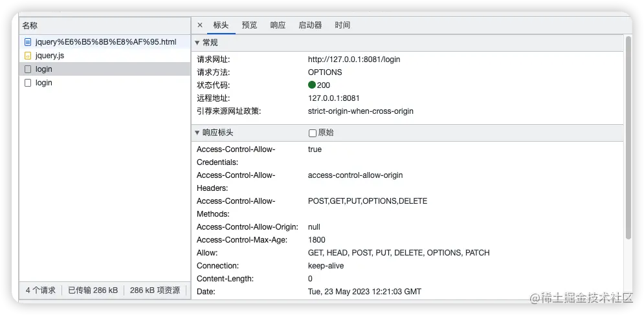Select the jquery%E6%B5%8B%E8%AF%95.html request
The image size is (644, 315).
(105, 42)
